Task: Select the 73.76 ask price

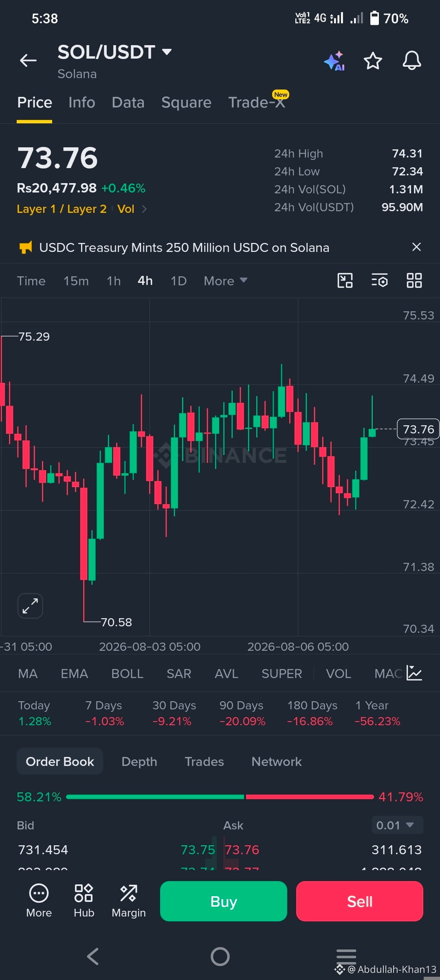Action: click(242, 850)
